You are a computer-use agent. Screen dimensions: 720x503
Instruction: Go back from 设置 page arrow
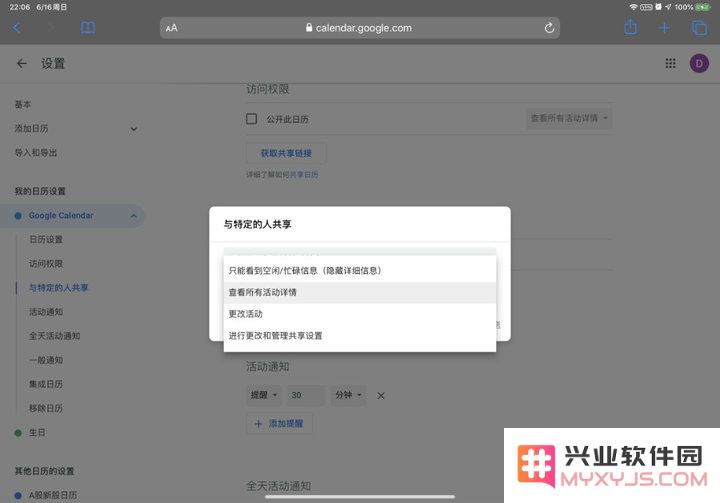pos(22,63)
